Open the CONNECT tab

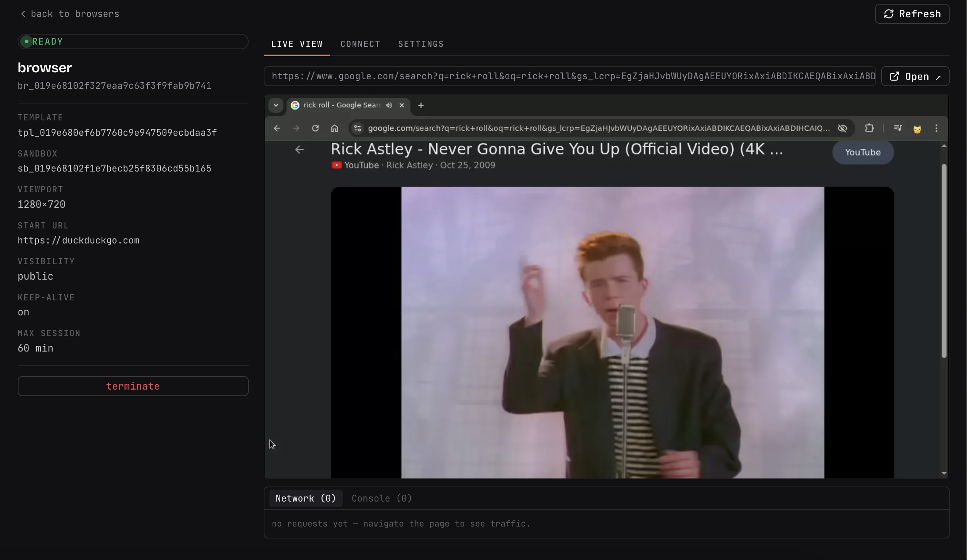click(x=360, y=44)
